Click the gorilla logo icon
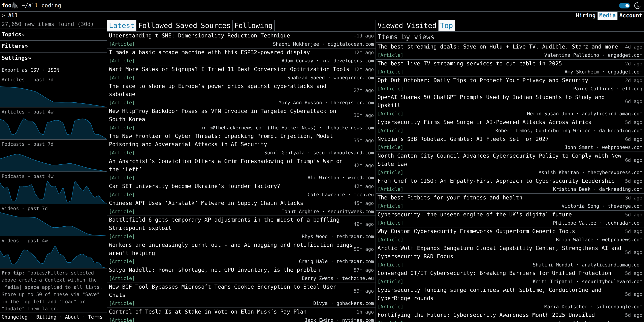The image size is (644, 322). 15,5
